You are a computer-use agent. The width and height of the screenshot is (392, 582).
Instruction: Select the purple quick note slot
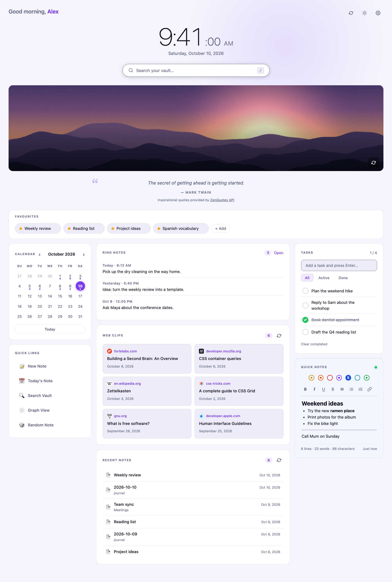coord(339,378)
